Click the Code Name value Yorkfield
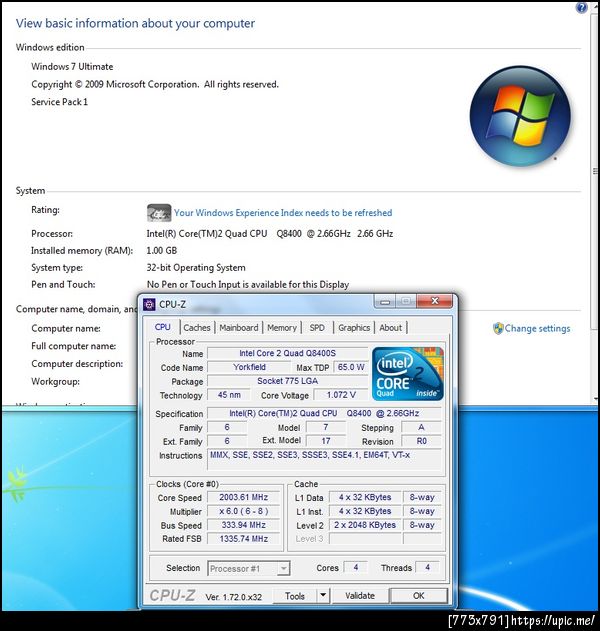This screenshot has width=600, height=631. (x=249, y=367)
